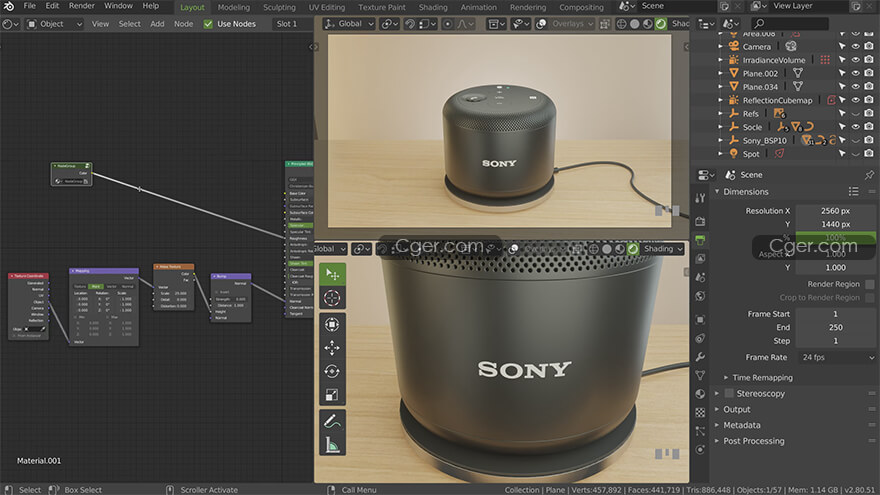Open the View Layer properties tab
Screen dimensions: 880x495
[x=700, y=259]
